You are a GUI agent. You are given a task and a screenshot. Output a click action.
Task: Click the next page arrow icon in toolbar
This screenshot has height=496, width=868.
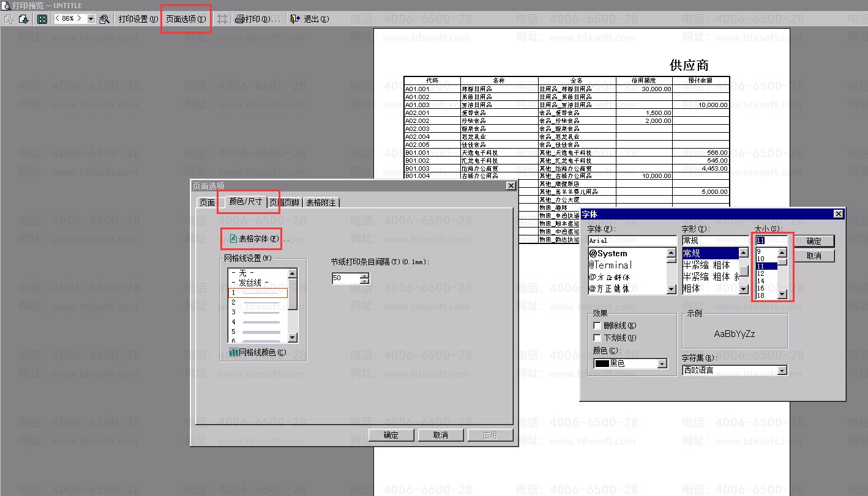[x=24, y=19]
